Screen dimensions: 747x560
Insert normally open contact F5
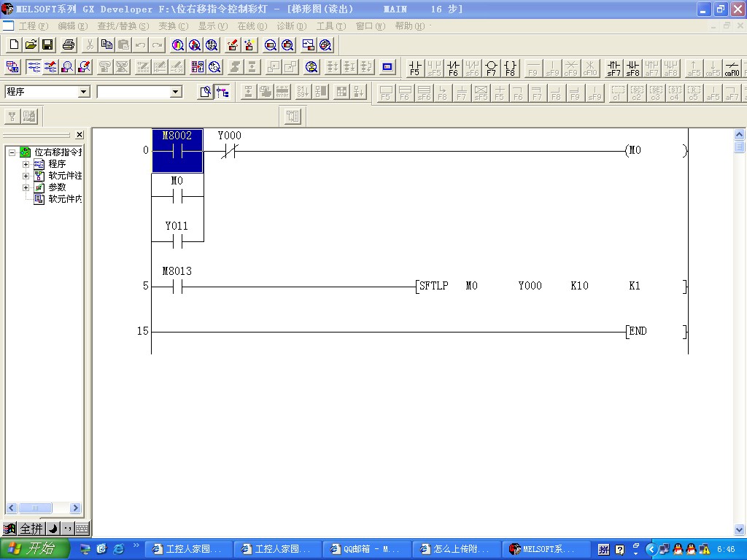(415, 68)
